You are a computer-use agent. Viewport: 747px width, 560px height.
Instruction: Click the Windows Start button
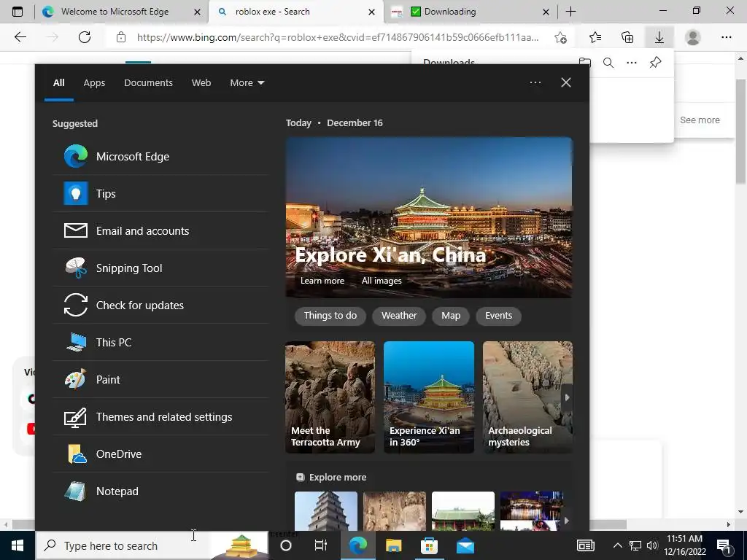[x=18, y=545]
